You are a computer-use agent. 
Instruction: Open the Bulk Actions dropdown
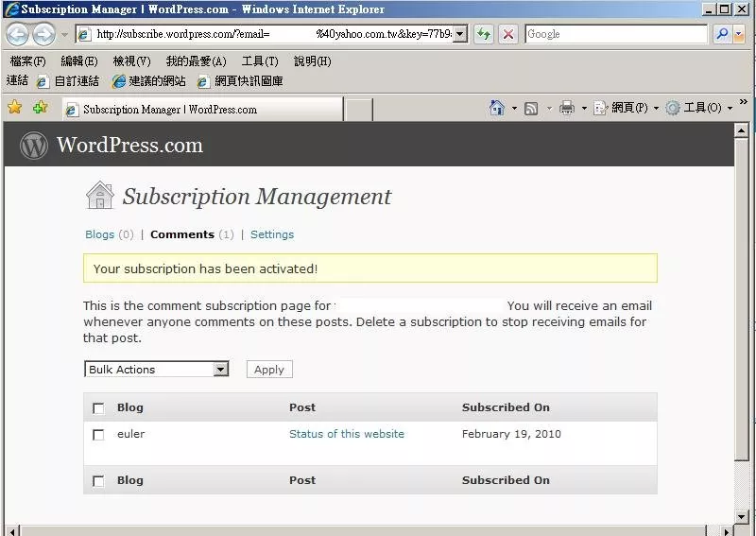pyautogui.click(x=156, y=369)
